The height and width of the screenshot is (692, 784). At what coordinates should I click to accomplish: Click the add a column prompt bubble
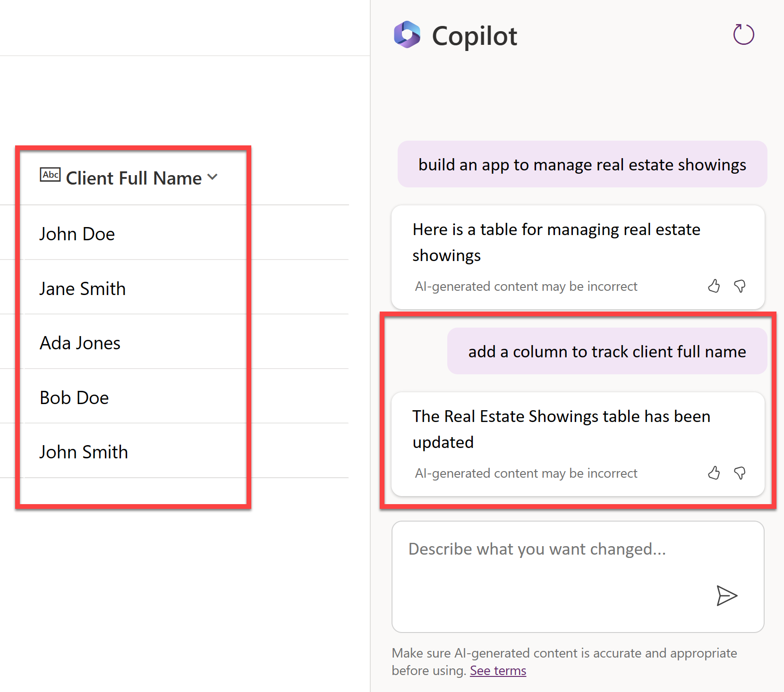tap(607, 351)
